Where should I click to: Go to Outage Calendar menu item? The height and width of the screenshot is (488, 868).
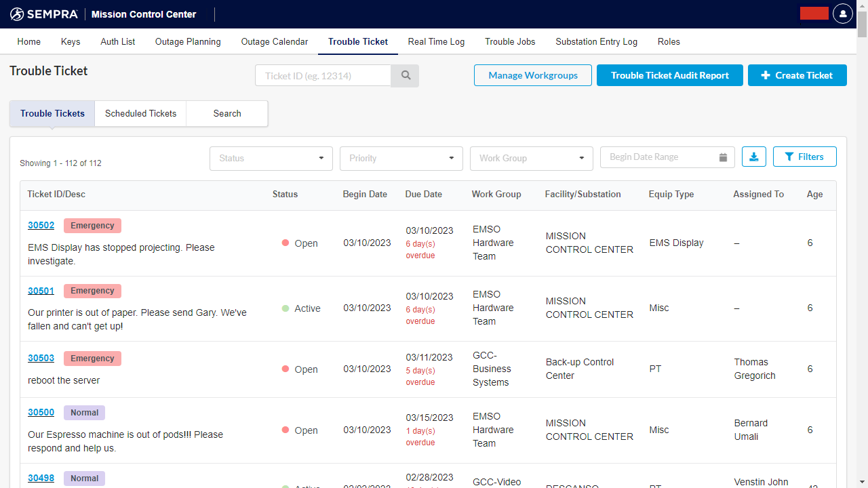(274, 41)
